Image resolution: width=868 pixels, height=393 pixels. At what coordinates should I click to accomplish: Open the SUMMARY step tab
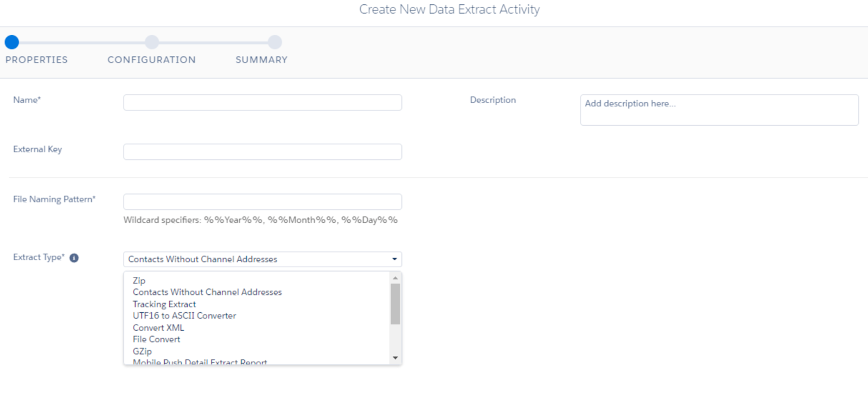pyautogui.click(x=261, y=60)
